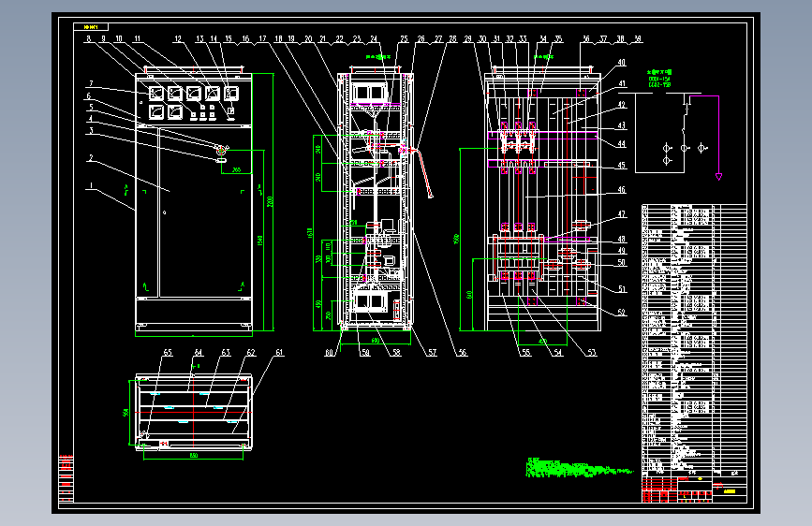Select callout number 65 label

point(168,353)
